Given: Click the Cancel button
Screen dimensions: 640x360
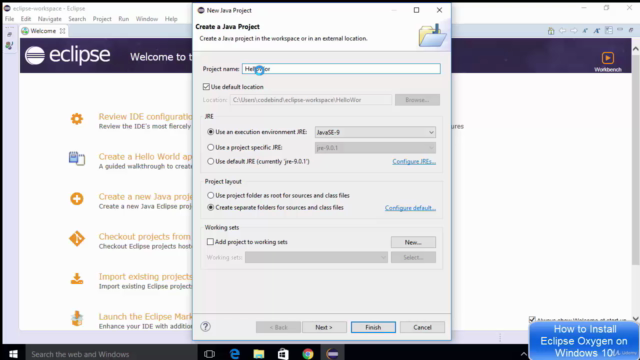Looking at the screenshot, I should click(422, 327).
